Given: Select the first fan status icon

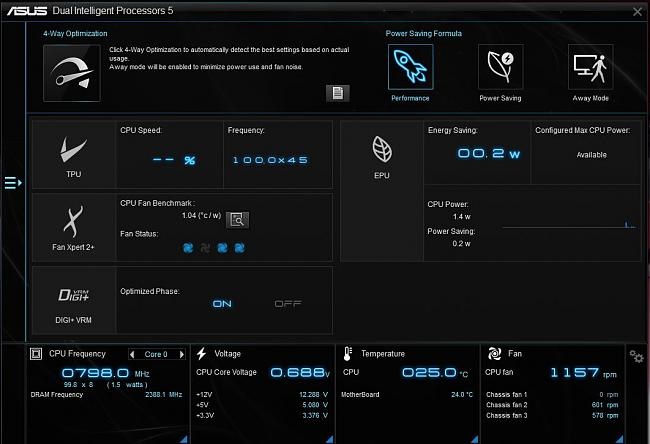Looking at the screenshot, I should click(x=187, y=247).
